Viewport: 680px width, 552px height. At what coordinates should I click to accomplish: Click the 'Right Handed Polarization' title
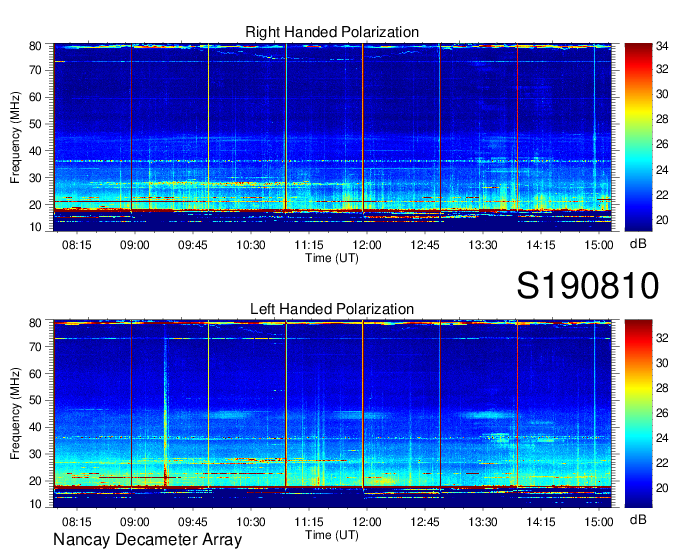(x=332, y=32)
